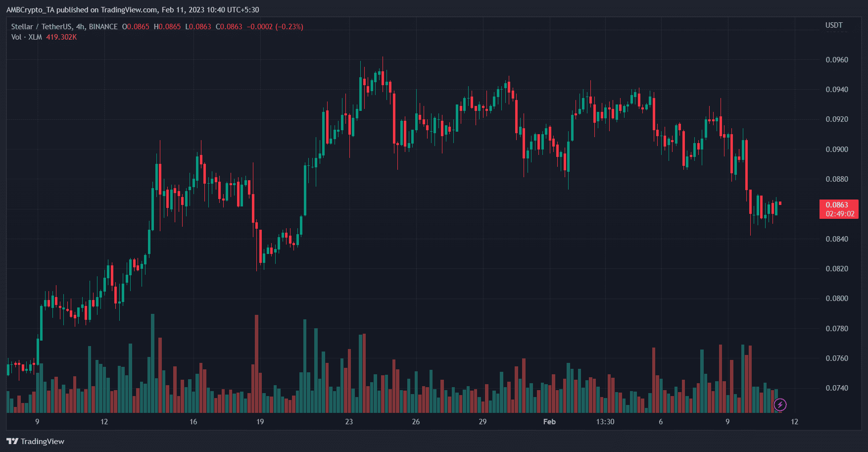868x452 pixels.
Task: Click the AMBCrypto_TA published header text
Action: [x=133, y=9]
